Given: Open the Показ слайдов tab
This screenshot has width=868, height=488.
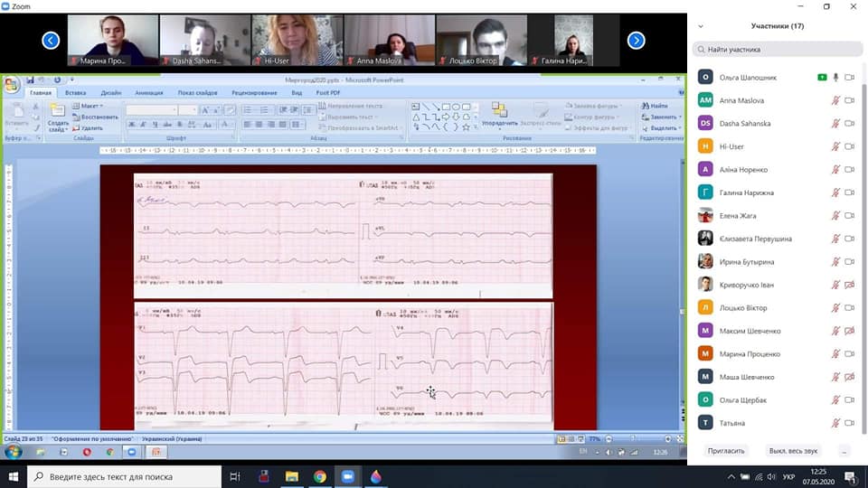Looking at the screenshot, I should tap(197, 92).
